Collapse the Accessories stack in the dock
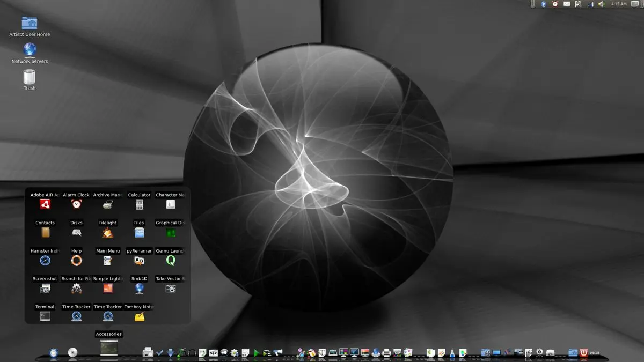The width and height of the screenshot is (644, 362). pyautogui.click(x=108, y=348)
